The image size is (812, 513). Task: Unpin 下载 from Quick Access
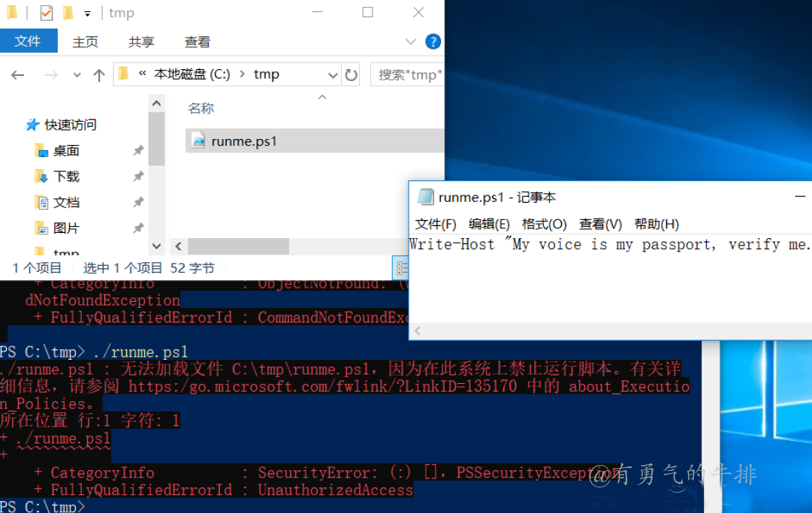tap(138, 176)
